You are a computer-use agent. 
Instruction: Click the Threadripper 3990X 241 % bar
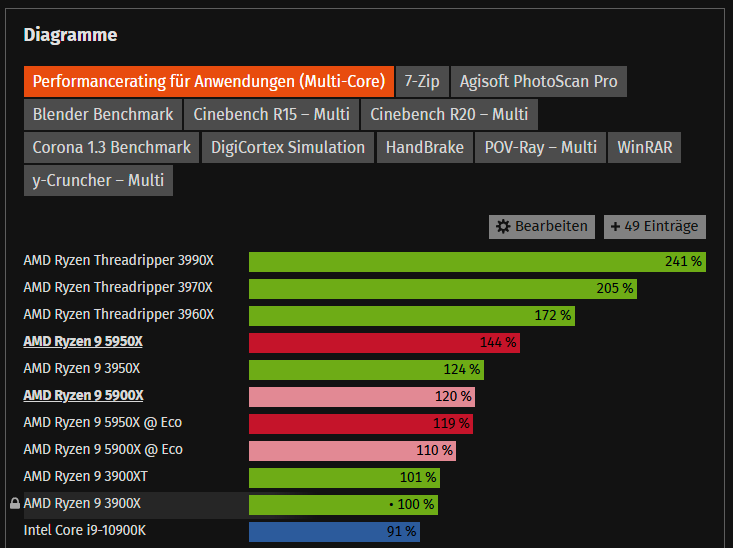pyautogui.click(x=477, y=262)
